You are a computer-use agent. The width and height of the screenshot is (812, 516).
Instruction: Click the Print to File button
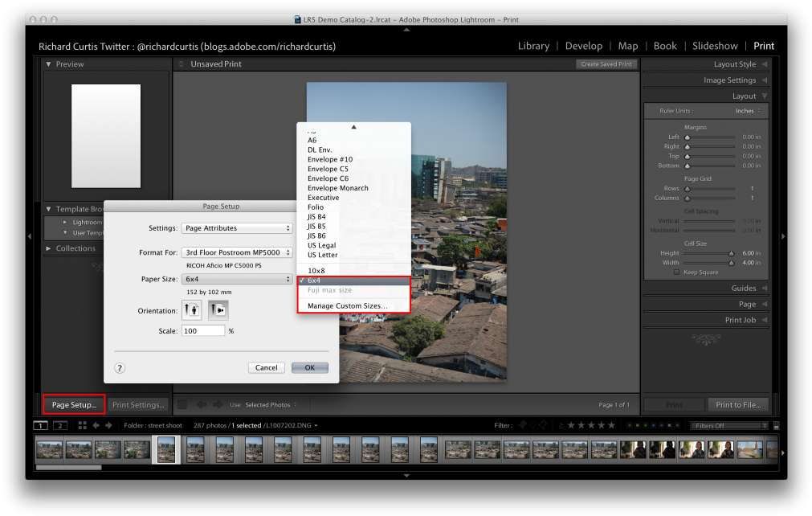click(737, 404)
